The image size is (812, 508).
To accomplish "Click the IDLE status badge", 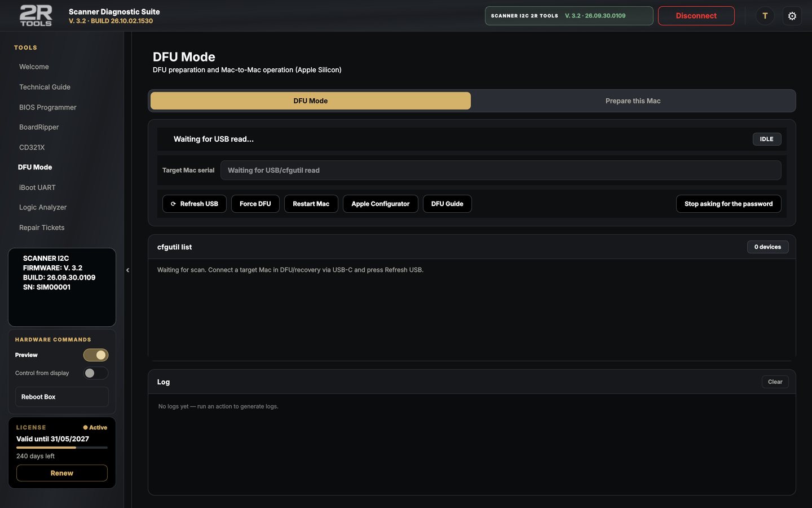I will (x=766, y=139).
